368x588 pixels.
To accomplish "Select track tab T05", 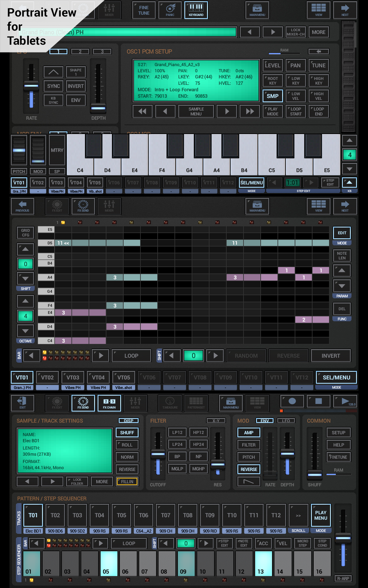I will [x=121, y=515].
